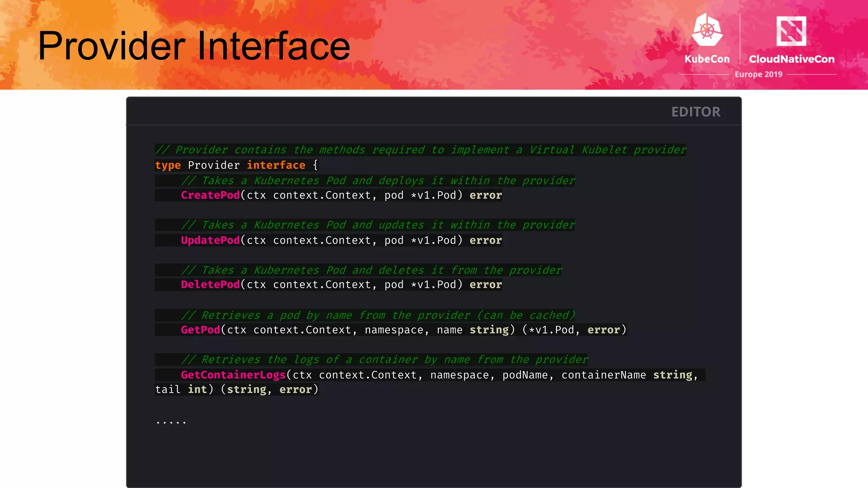
Task: Click the trailing '.....' ellipsis line
Action: [x=171, y=422]
